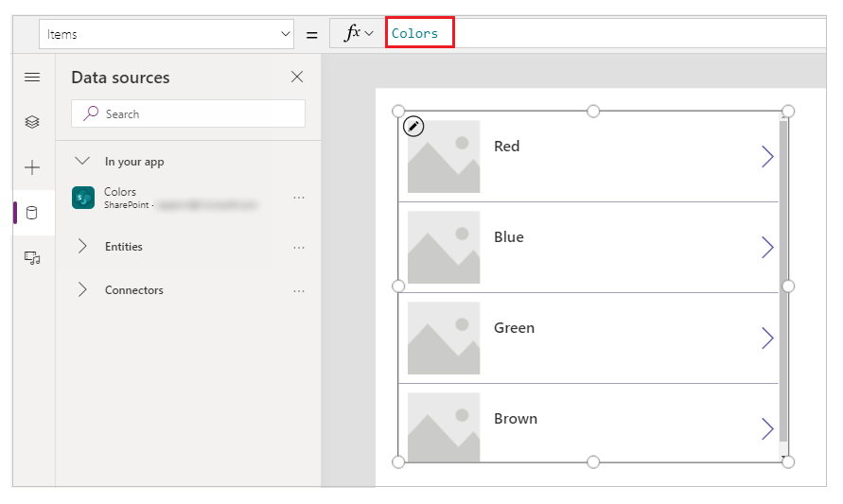Click the Colors formula in formula bar
843x504 pixels.
click(414, 33)
